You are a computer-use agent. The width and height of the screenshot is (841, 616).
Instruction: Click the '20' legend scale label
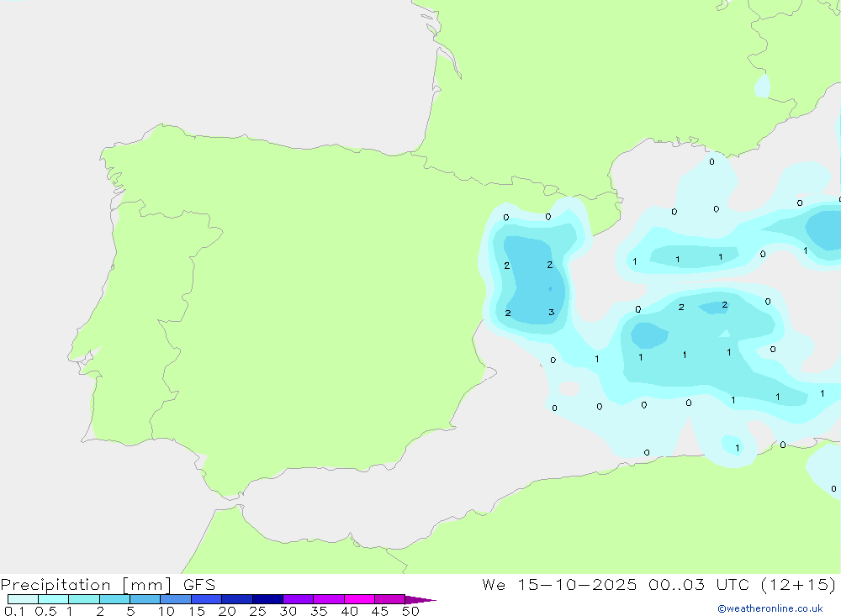pyautogui.click(x=227, y=611)
